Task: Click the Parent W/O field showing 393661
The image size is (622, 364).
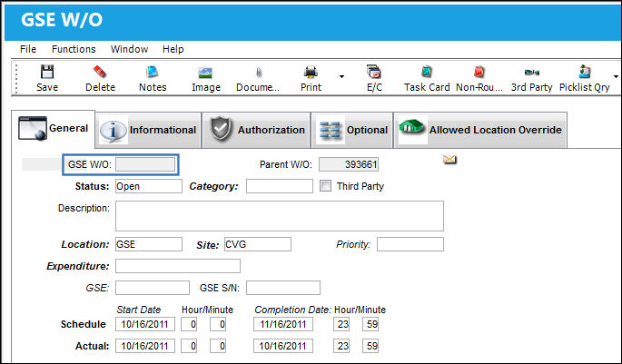Action: pos(349,164)
